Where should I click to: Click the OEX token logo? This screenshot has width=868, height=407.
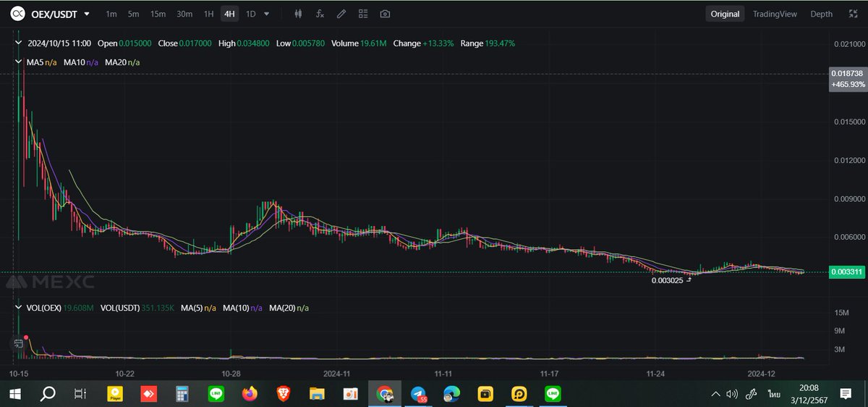(x=17, y=14)
